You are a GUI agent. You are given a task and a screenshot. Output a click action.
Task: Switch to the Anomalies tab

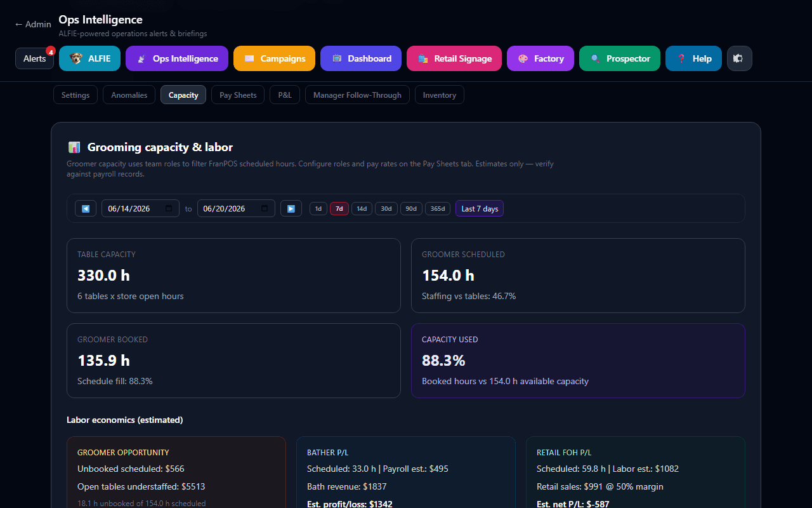click(x=129, y=95)
